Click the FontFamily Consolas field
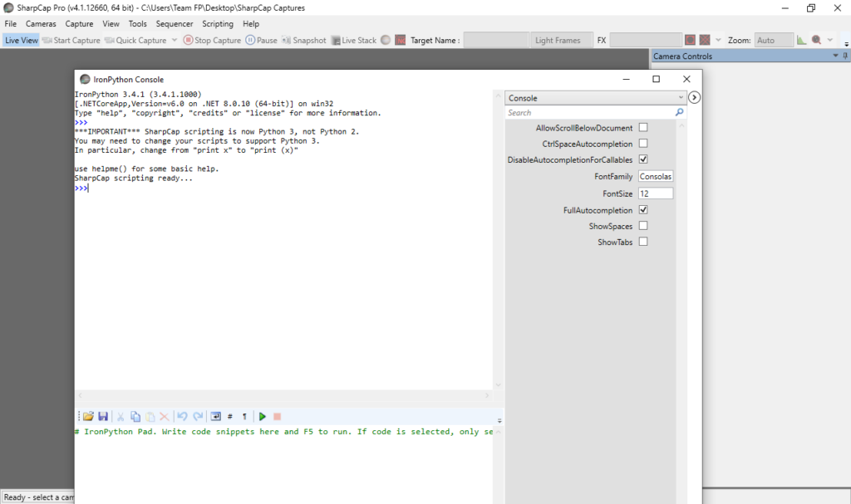The image size is (851, 504). click(656, 176)
